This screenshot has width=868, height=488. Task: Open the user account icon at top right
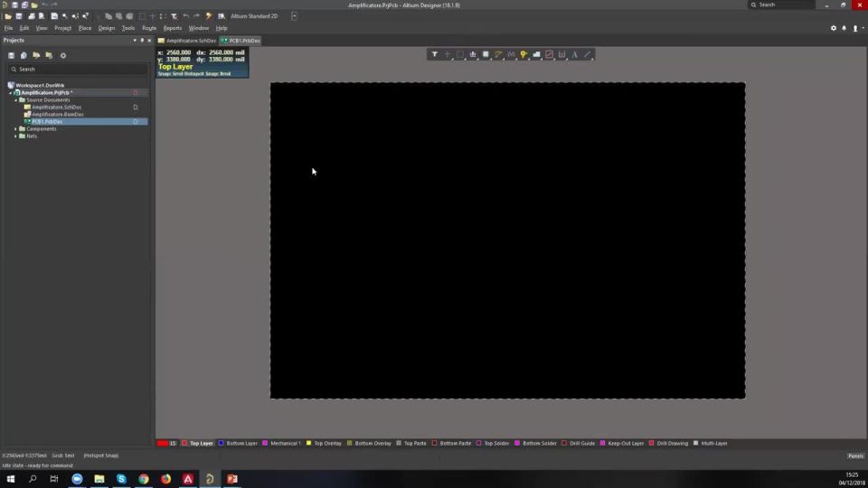(x=855, y=28)
